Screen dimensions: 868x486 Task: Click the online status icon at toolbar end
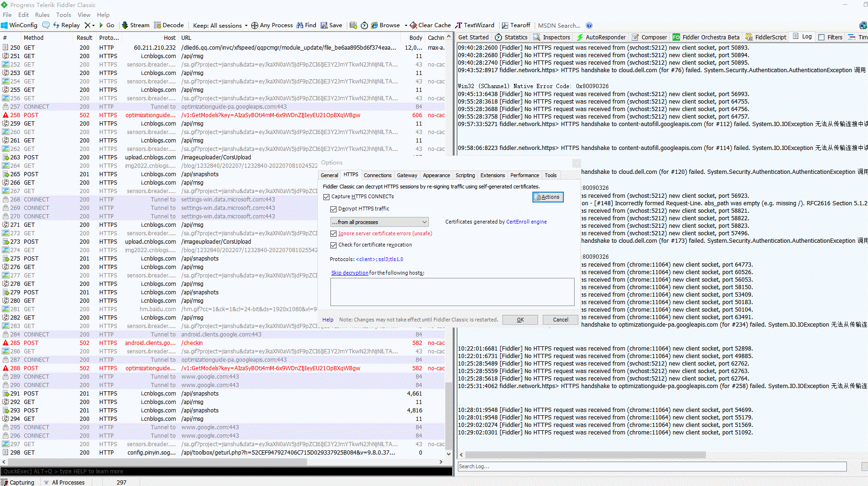tap(863, 25)
